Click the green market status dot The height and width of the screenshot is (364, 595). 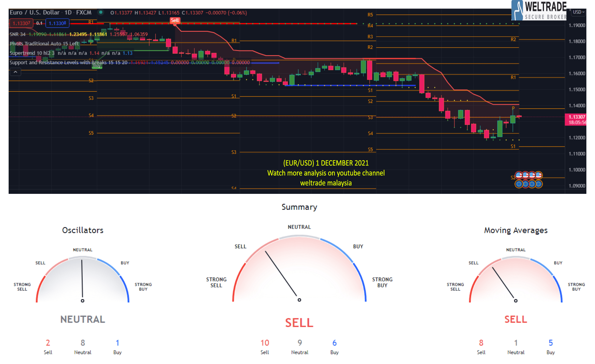pyautogui.click(x=101, y=12)
